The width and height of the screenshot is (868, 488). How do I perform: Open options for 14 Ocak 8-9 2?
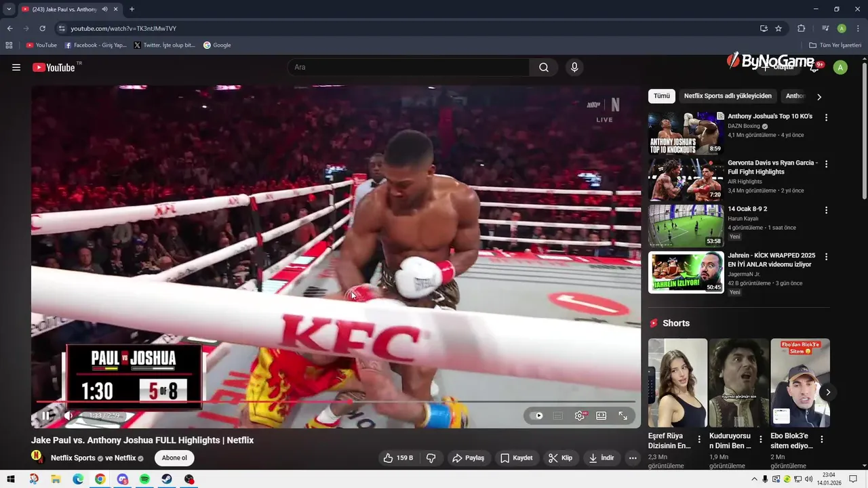tap(826, 210)
